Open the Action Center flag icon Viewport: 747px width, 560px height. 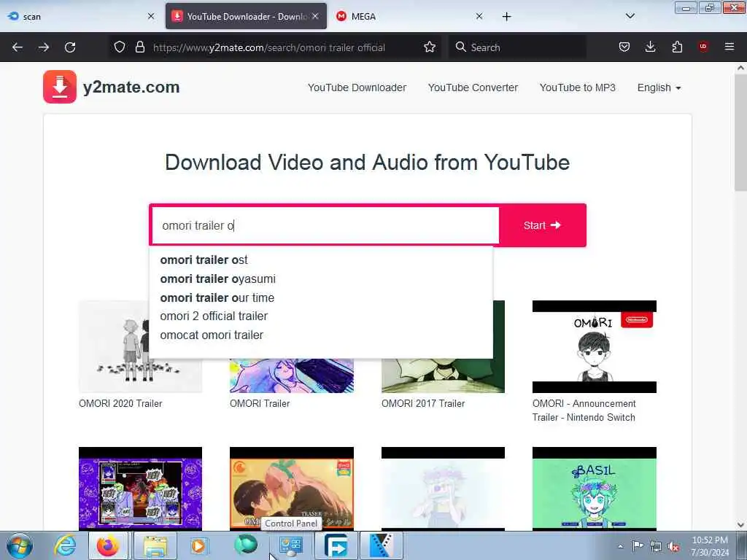click(638, 546)
